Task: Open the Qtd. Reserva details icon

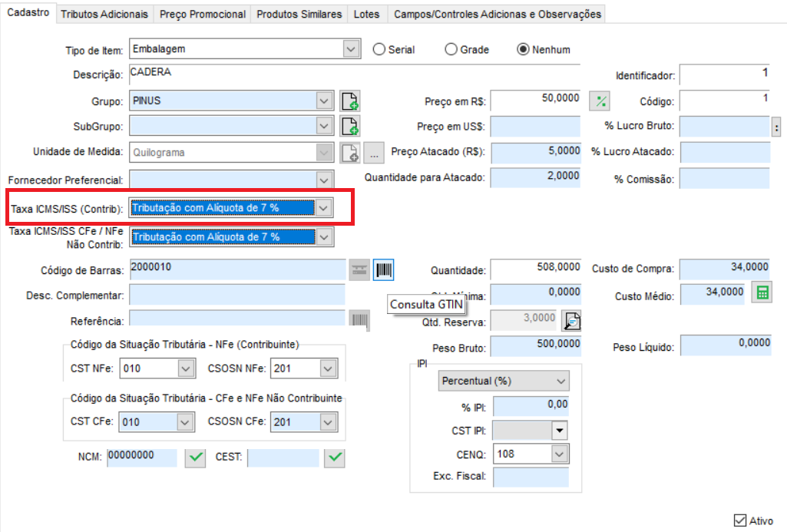Action: coord(572,321)
